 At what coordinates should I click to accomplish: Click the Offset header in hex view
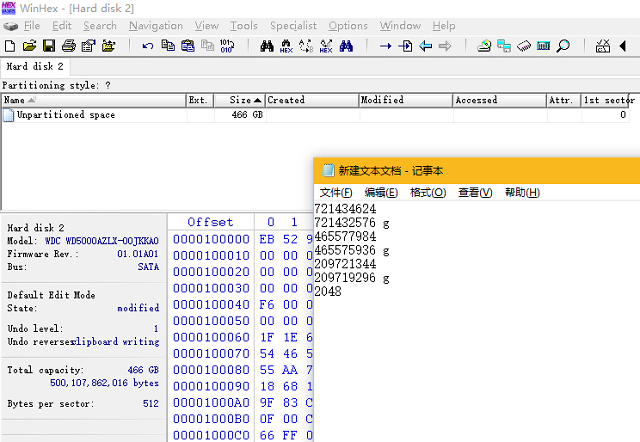tap(210, 222)
